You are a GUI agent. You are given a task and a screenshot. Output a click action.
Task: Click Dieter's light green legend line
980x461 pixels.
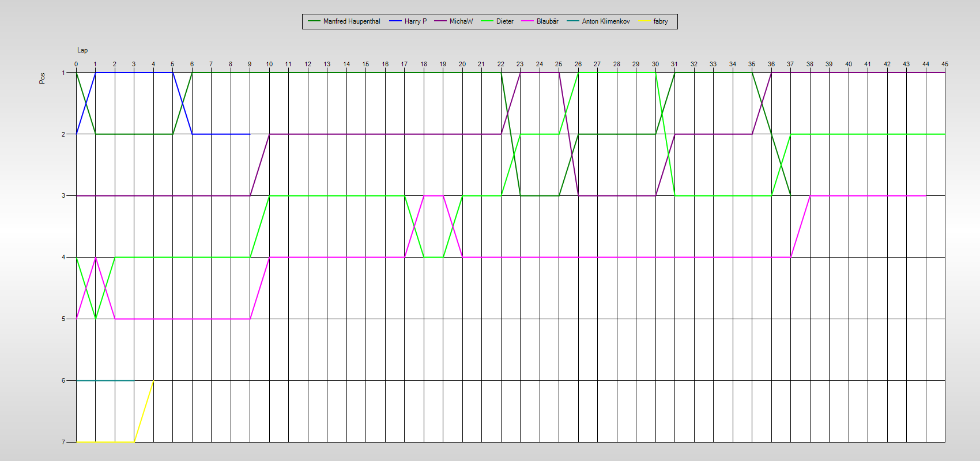(488, 21)
